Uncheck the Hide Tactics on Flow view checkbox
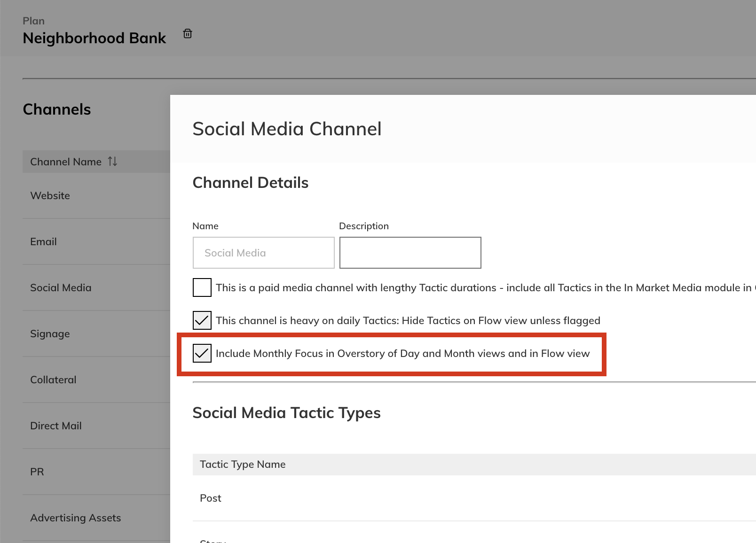The width and height of the screenshot is (756, 543). tap(202, 320)
